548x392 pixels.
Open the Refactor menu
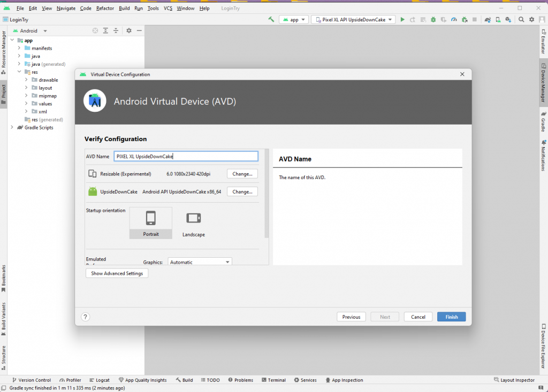pos(105,9)
